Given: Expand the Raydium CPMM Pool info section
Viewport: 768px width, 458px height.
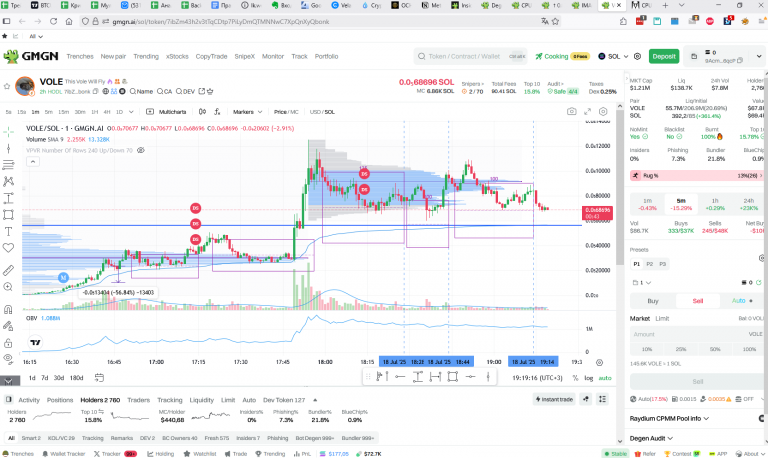Looking at the screenshot, I should pos(669,418).
